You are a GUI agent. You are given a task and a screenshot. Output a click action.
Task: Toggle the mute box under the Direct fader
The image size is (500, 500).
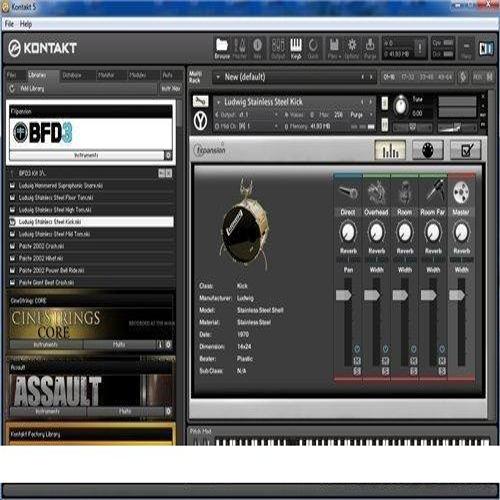pyautogui.click(x=357, y=361)
